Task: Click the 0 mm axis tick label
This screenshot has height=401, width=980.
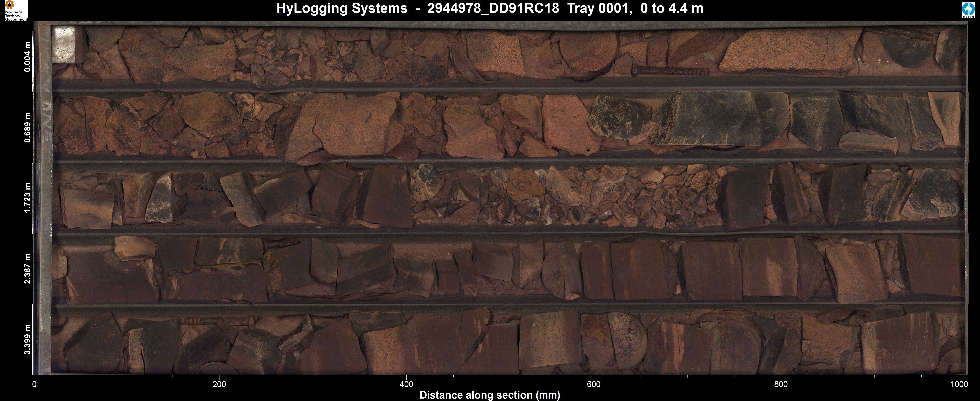Action: (34, 384)
